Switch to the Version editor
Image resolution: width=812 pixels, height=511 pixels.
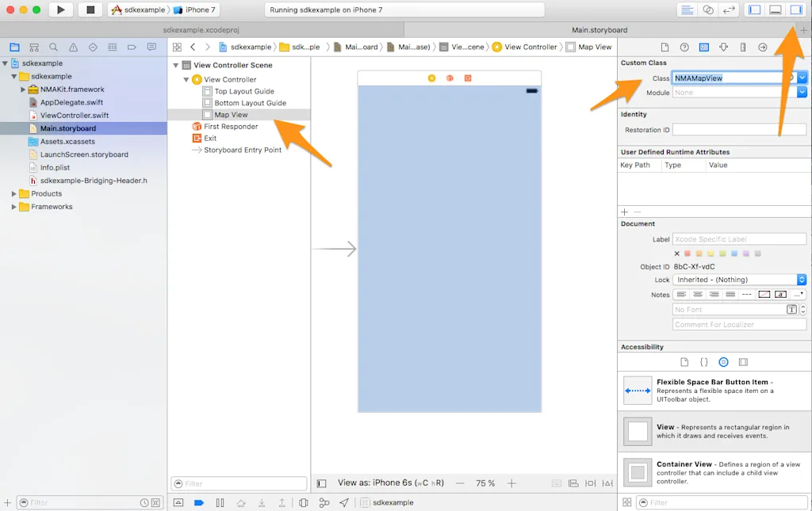point(729,10)
